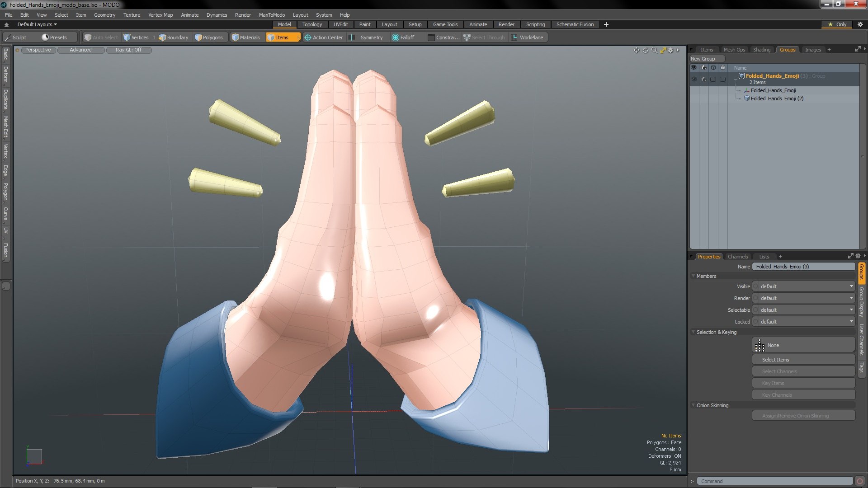Click the Name field Folded_Hands_Emoji (3)

[x=803, y=267]
